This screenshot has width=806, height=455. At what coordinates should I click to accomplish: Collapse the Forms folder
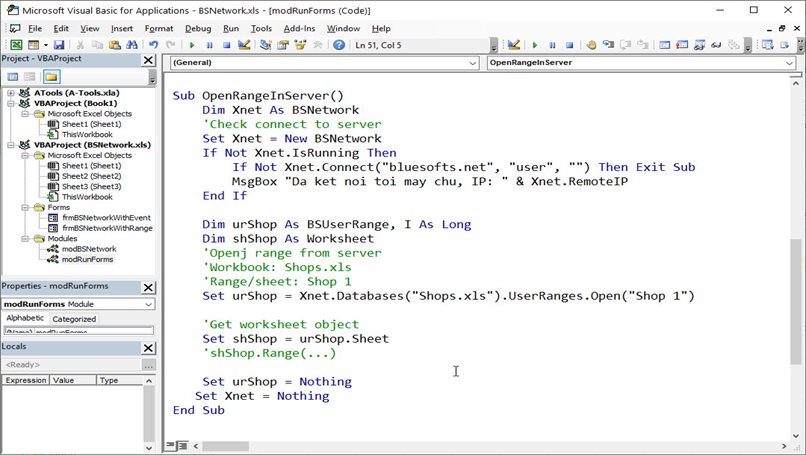click(25, 207)
